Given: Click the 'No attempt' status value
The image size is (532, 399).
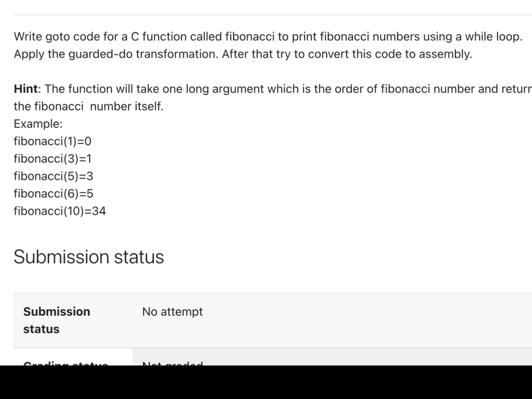Looking at the screenshot, I should tap(172, 312).
